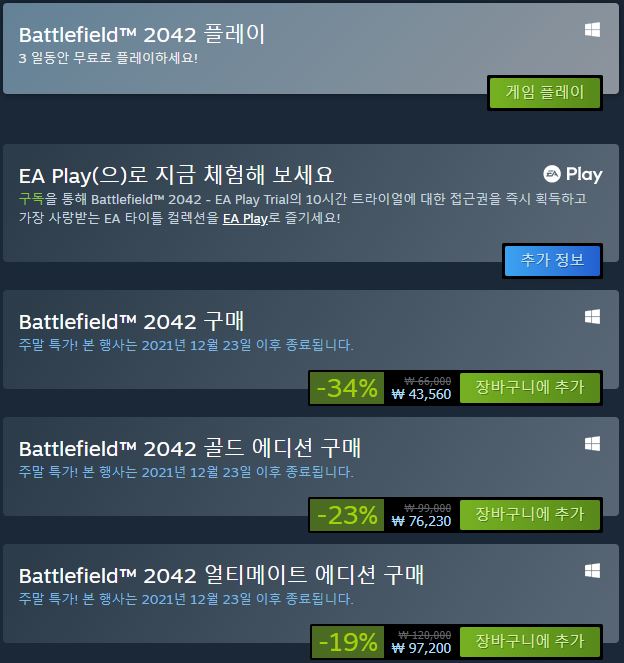Click Windows platform icon beside Battlefield 2042 구매
This screenshot has height=663, width=624.
(x=592, y=317)
